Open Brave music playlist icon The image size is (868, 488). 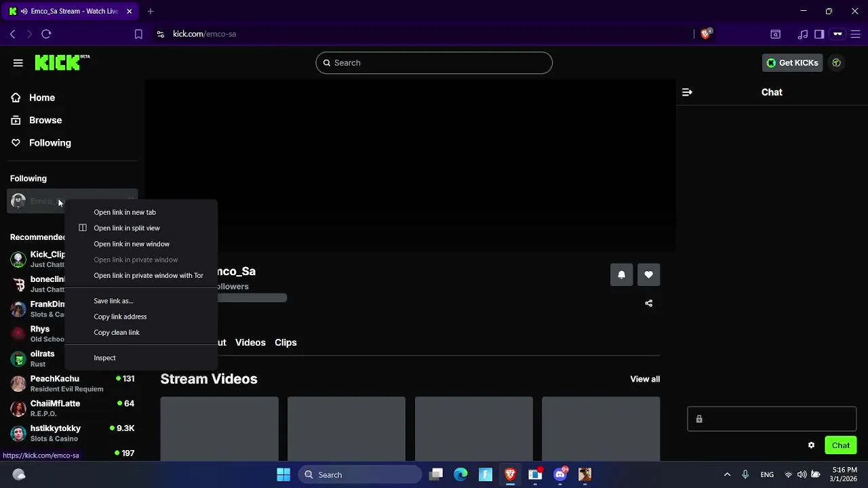pos(803,34)
